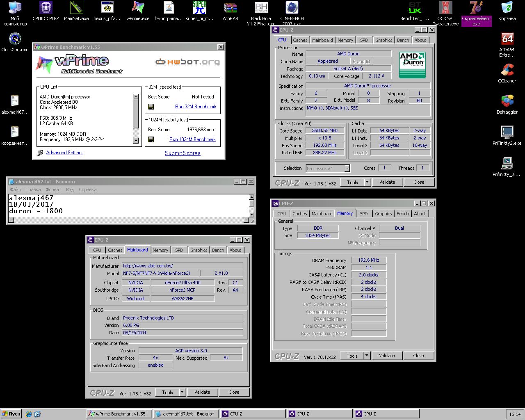Open Prifinitty_Jr desktop icon

(507, 167)
